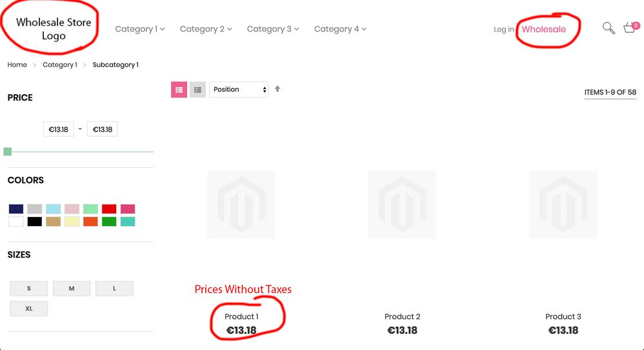Viewport: 644px width, 350px height.
Task: Click the minimum price input field
Action: [59, 129]
